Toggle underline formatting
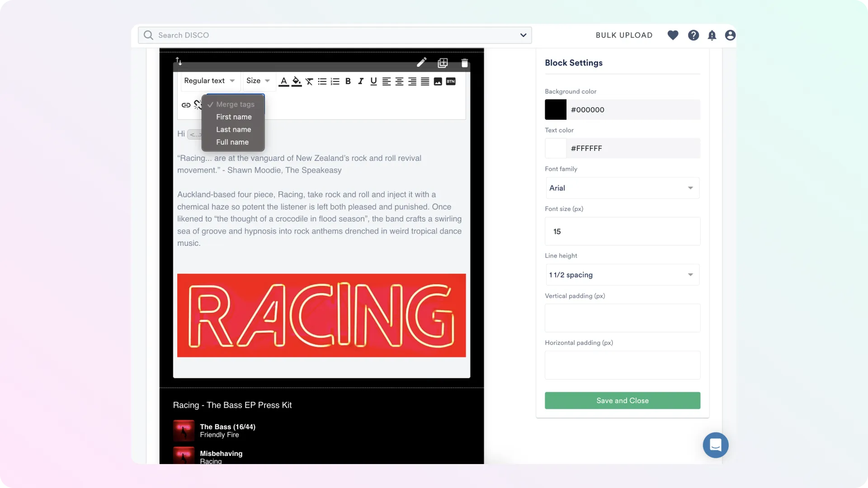This screenshot has height=488, width=868. tap(373, 81)
